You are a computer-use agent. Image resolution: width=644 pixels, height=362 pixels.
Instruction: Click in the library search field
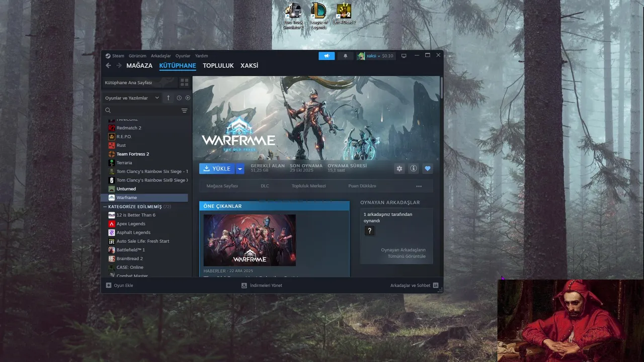[145, 111]
